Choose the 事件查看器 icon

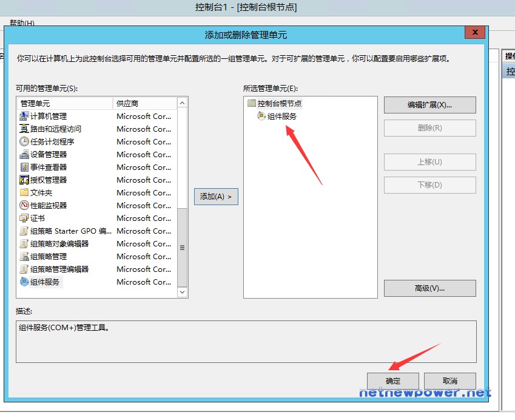tap(24, 167)
